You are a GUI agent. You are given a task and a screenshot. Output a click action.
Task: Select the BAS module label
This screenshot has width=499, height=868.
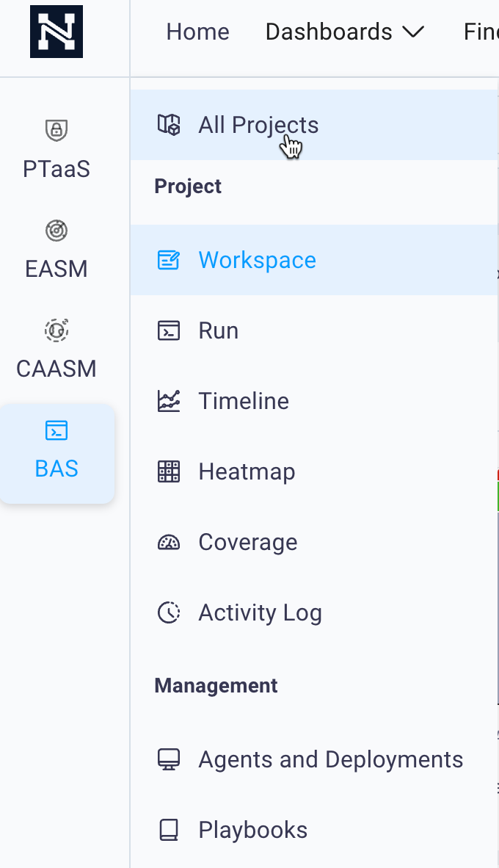[57, 469]
